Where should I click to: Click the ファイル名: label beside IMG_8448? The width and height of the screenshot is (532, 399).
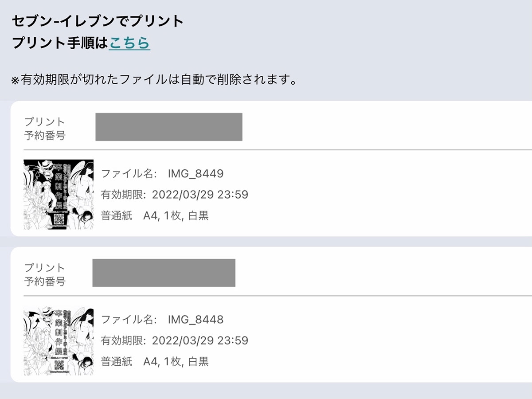click(x=129, y=319)
